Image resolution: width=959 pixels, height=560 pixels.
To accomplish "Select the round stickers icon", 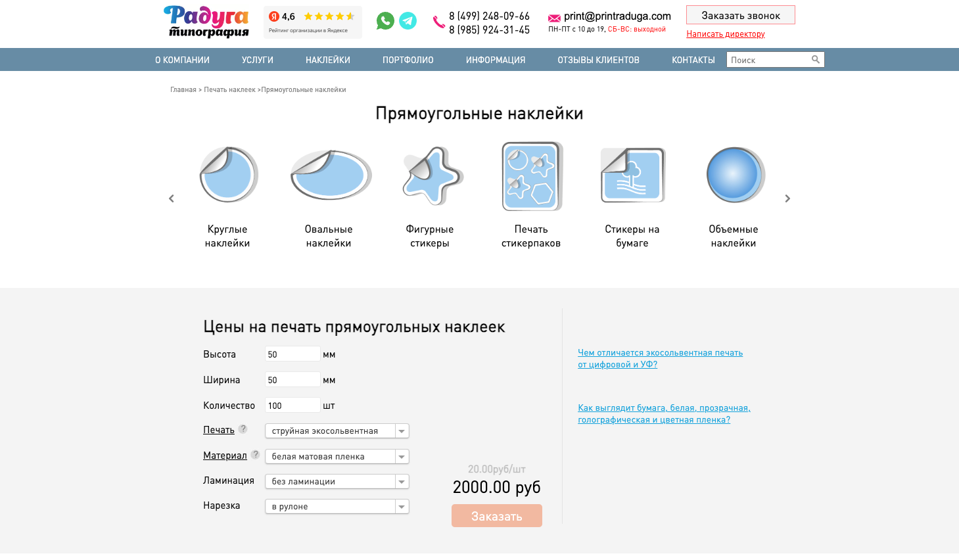I will point(228,175).
